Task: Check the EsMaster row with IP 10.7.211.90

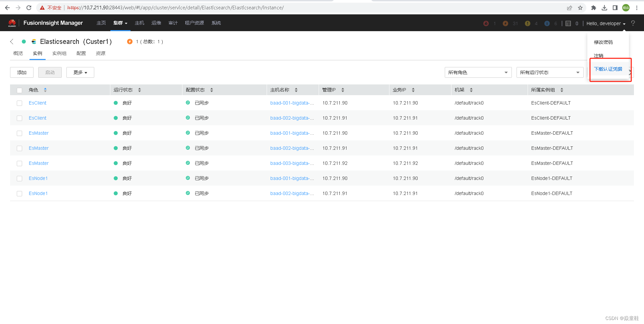Action: pos(19,133)
